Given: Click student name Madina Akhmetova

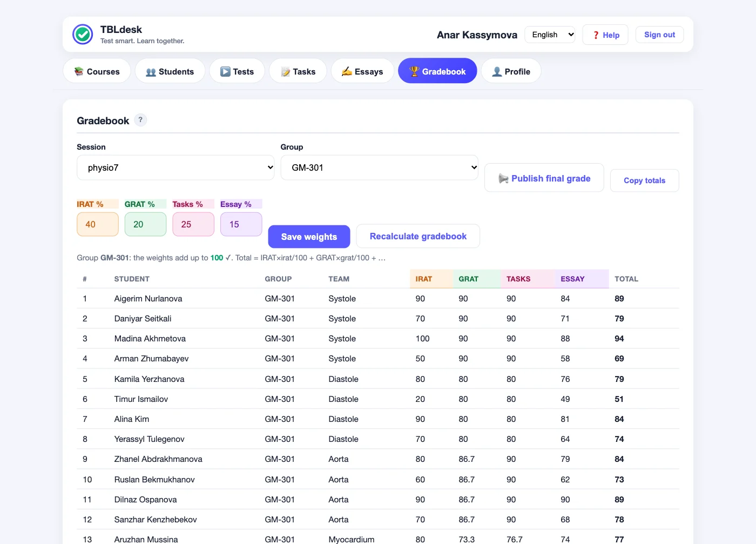Looking at the screenshot, I should tap(150, 339).
